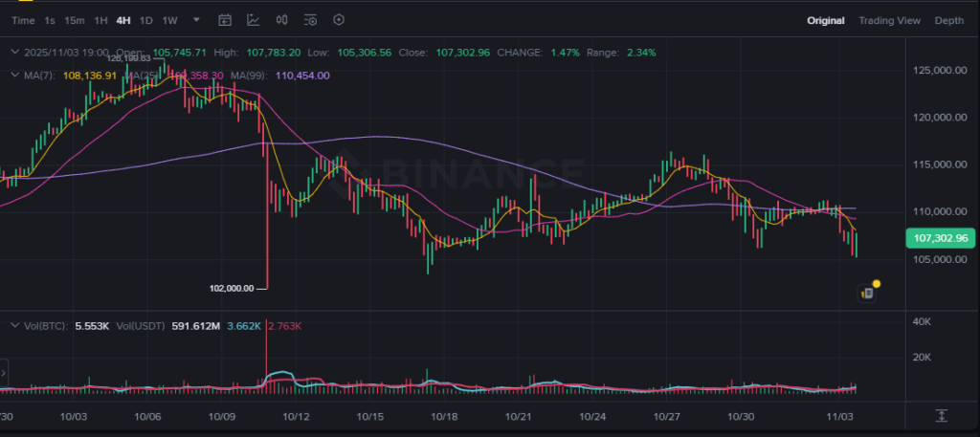Collapse the OHLC date info row chevron
This screenshot has width=980, height=437.
click(x=12, y=53)
